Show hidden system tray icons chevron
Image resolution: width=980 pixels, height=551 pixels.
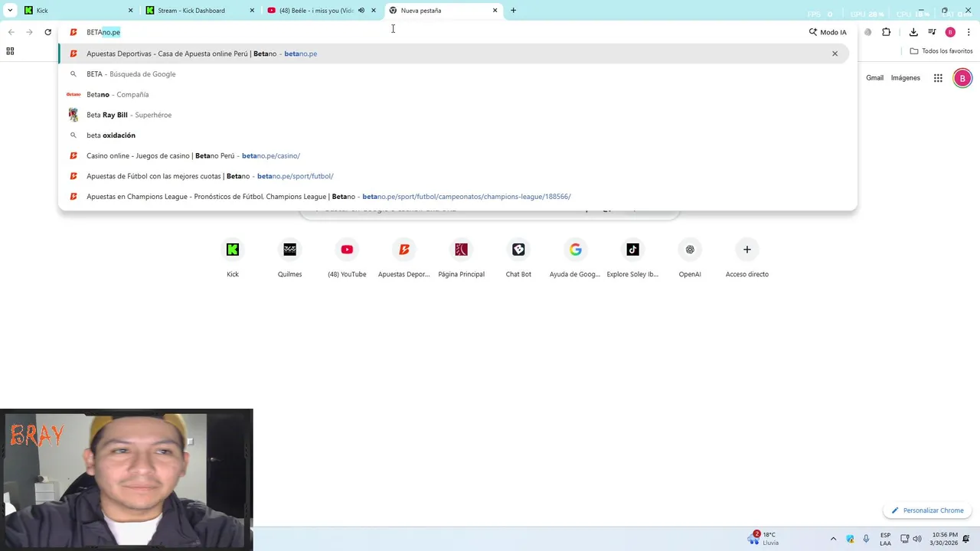coord(833,539)
